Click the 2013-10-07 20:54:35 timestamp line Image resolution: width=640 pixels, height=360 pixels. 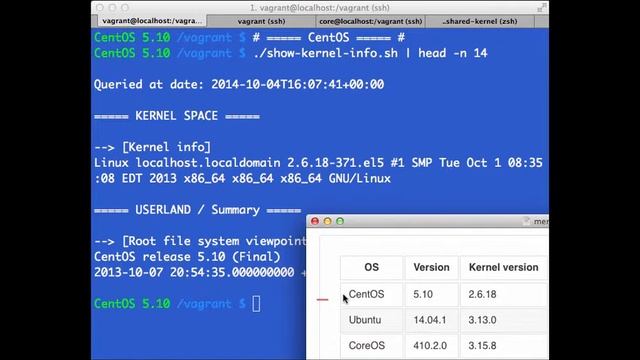point(200,272)
